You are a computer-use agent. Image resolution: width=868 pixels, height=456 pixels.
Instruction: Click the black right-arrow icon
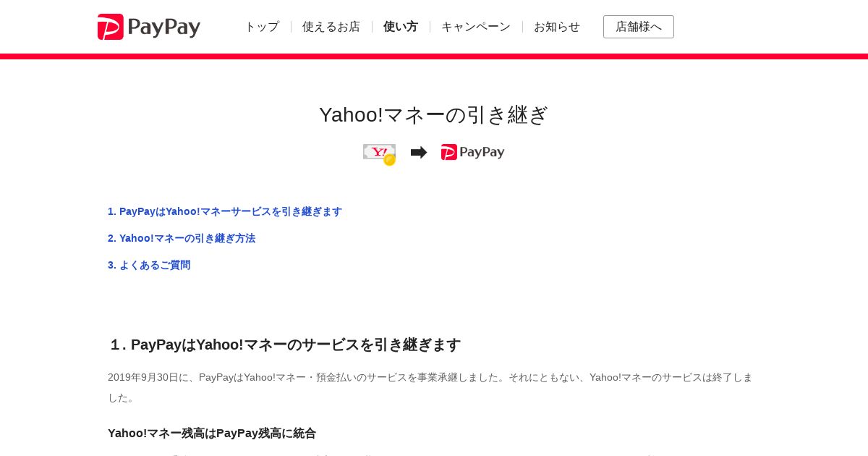tap(419, 152)
